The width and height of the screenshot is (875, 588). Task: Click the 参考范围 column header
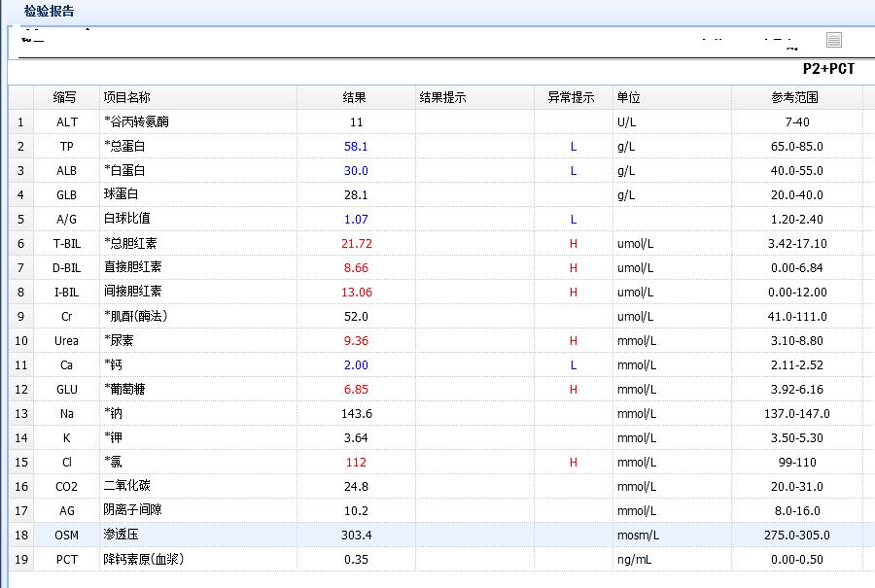click(795, 97)
